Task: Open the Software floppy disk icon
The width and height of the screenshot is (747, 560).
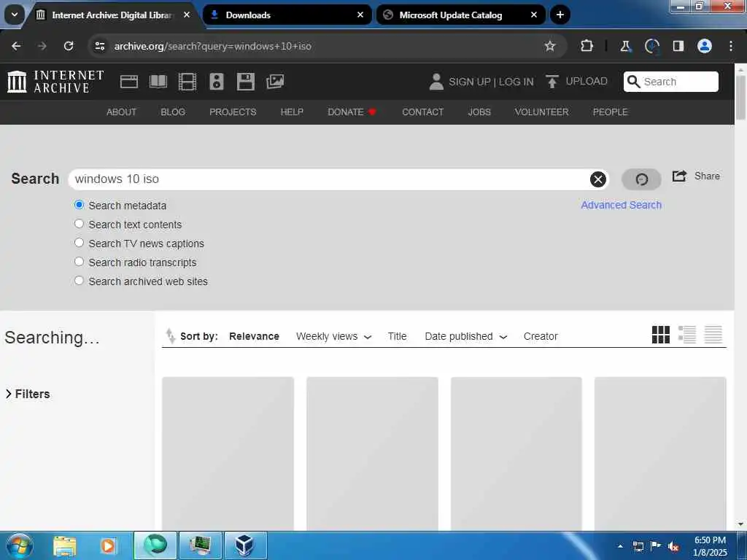Action: click(246, 82)
